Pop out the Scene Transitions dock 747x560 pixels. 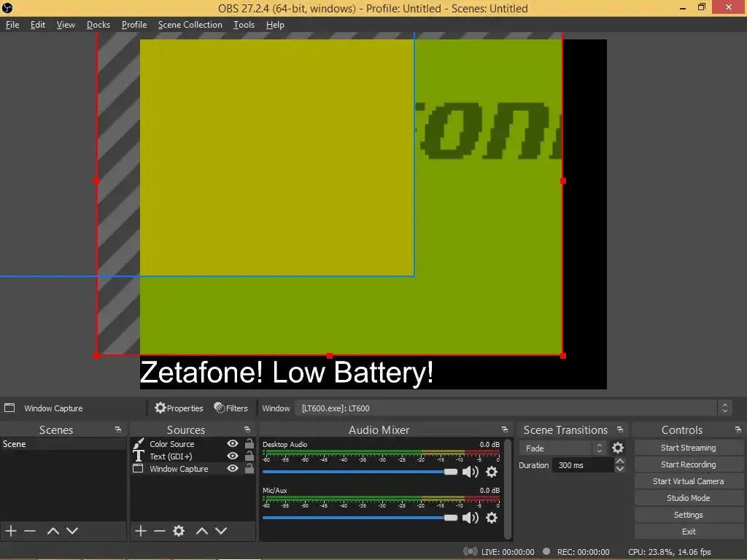620,429
